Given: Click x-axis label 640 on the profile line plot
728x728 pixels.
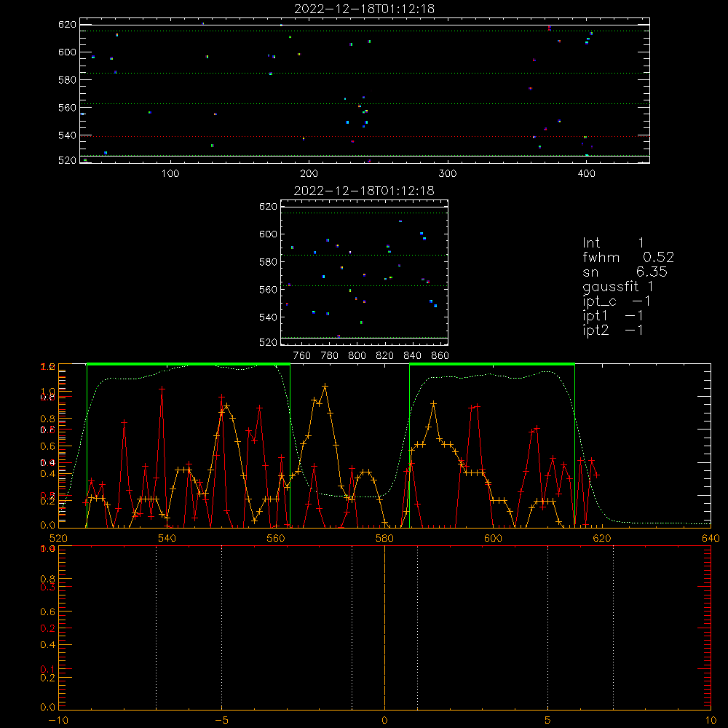Looking at the screenshot, I should pyautogui.click(x=711, y=538).
